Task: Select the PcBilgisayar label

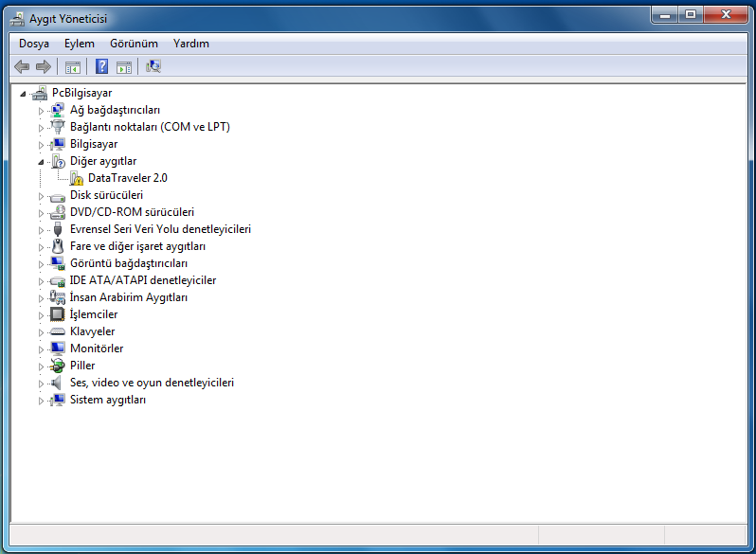Action: point(82,93)
